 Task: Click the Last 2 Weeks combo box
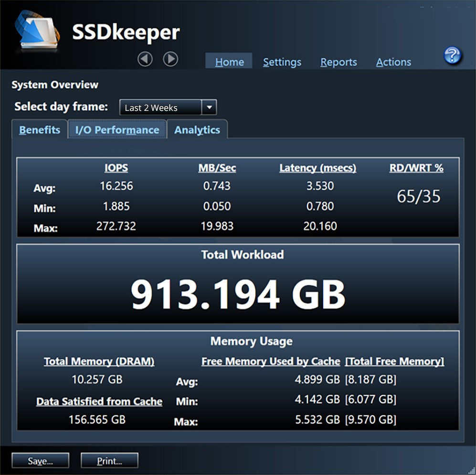pos(168,107)
